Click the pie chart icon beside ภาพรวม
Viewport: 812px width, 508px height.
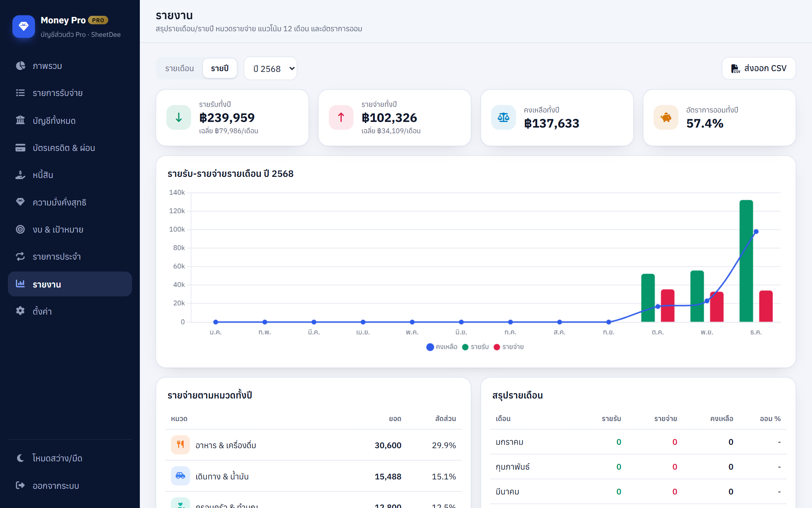(20, 66)
